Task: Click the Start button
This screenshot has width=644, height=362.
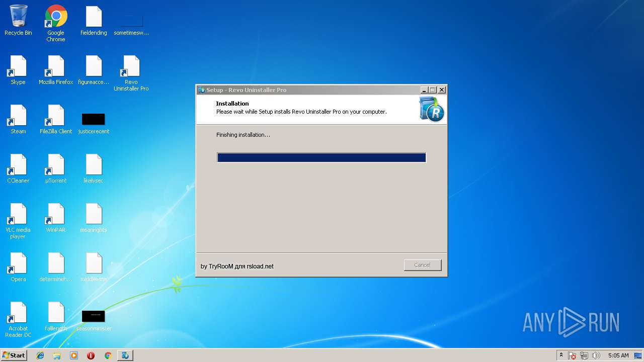Action: 14,355
